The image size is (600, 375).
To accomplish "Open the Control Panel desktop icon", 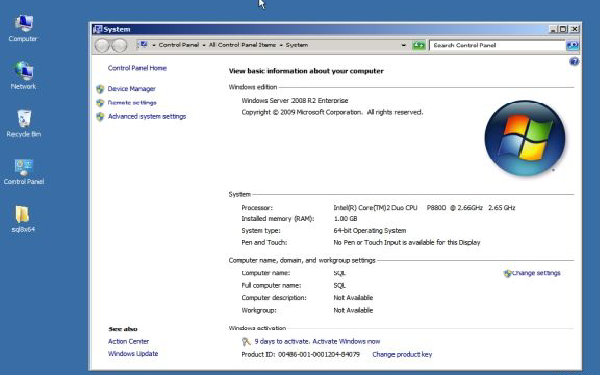I will pos(23,171).
